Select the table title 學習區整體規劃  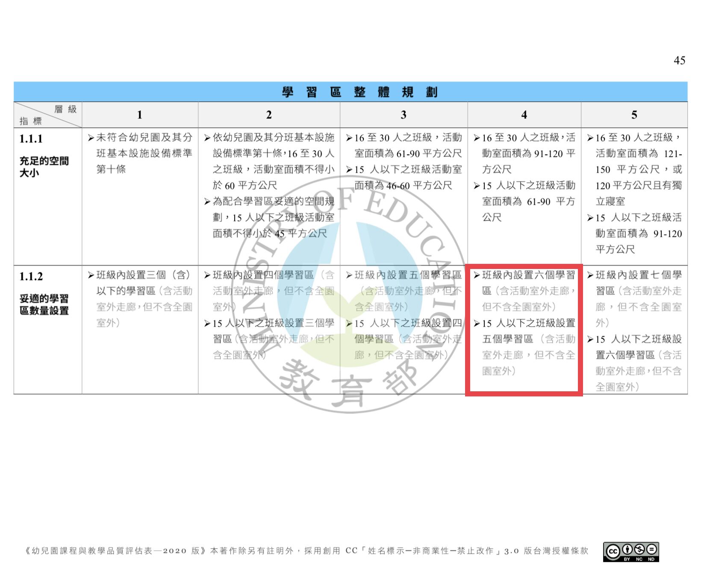[359, 92]
